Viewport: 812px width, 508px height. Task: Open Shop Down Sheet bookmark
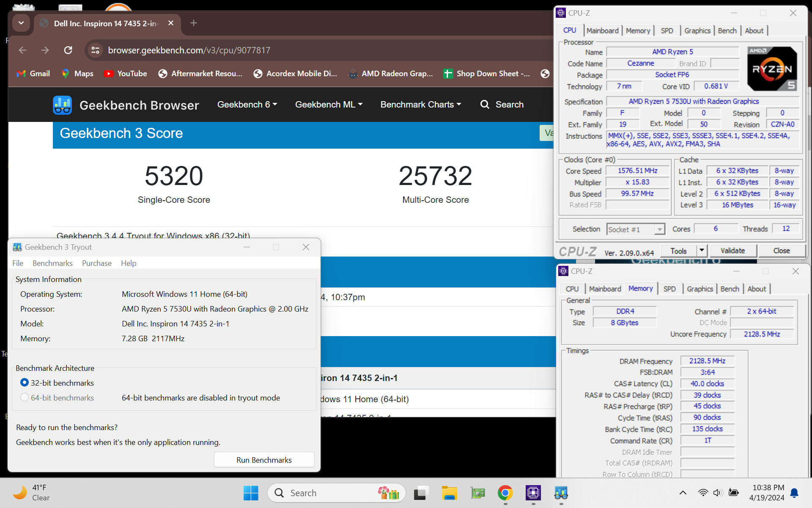(x=486, y=74)
